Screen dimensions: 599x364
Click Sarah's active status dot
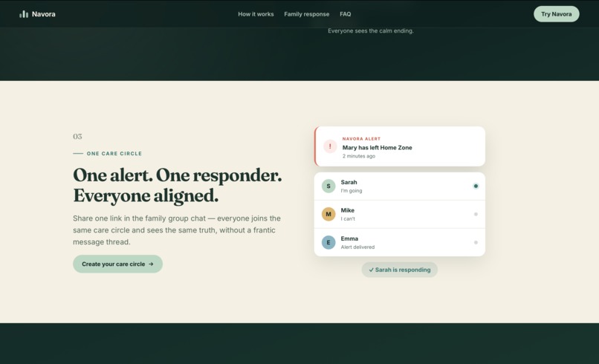tap(476, 186)
